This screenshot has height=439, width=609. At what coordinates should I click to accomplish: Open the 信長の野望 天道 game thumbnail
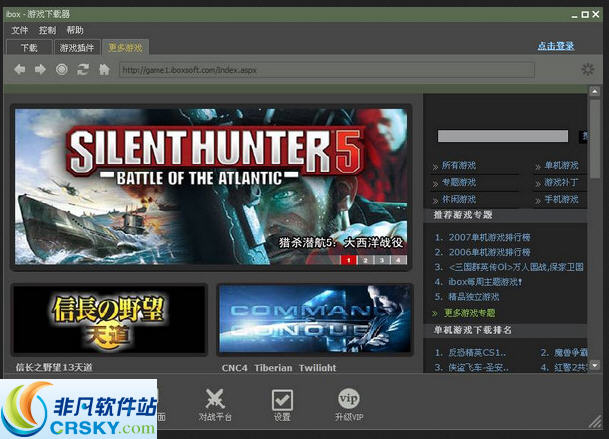pyautogui.click(x=109, y=319)
